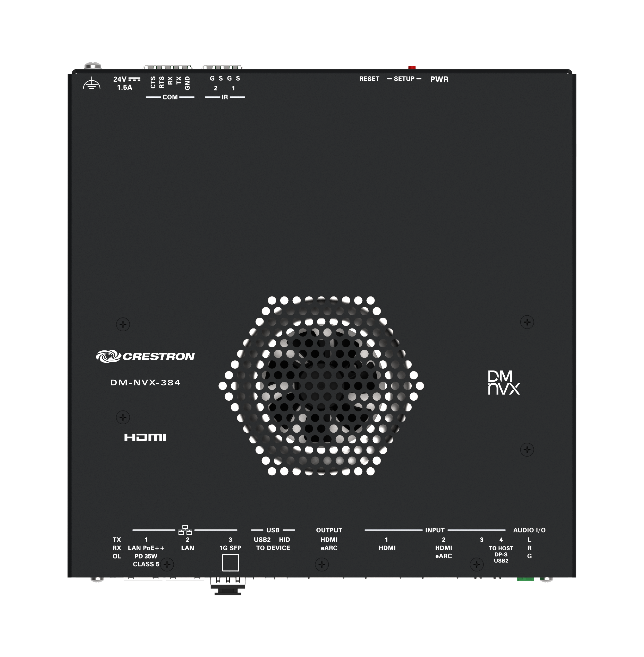Click the chassis ground symbol icon
Image resolution: width=644 pixels, height=657 pixels.
coord(92,83)
